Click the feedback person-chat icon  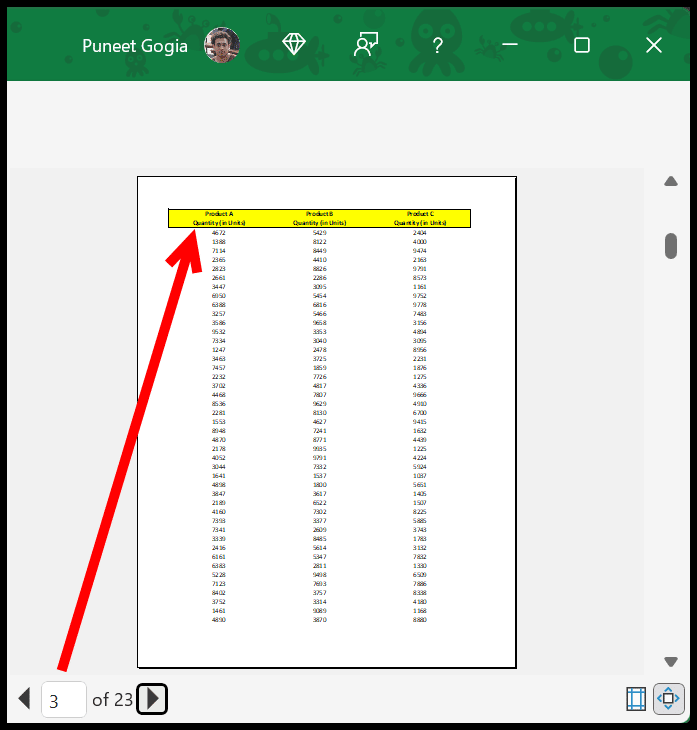coord(366,45)
